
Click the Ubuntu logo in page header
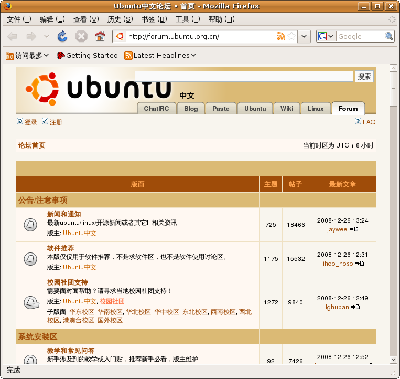[x=98, y=89]
